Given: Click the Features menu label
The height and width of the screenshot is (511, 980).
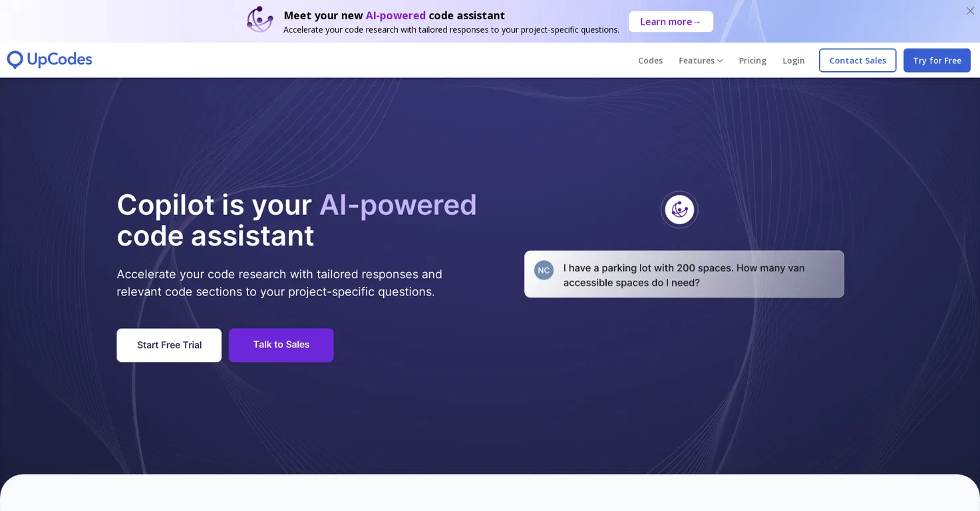Looking at the screenshot, I should [x=697, y=61].
